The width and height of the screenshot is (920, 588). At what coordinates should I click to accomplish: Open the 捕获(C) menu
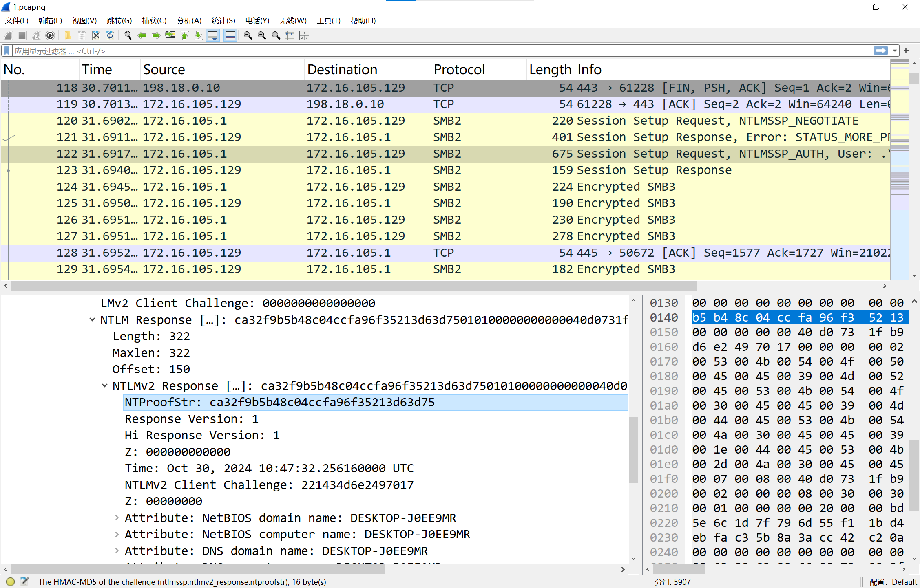[154, 21]
